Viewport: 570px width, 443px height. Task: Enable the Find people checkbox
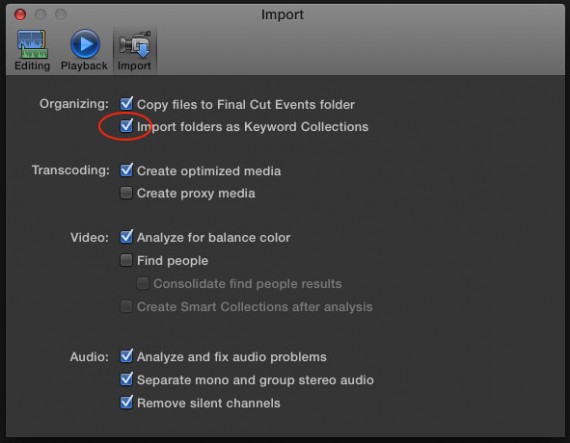(126, 260)
